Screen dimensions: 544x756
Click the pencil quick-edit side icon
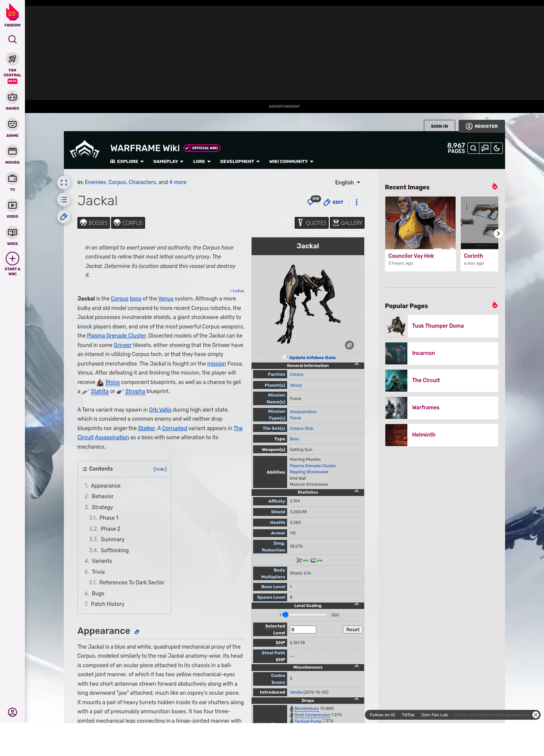pos(64,217)
